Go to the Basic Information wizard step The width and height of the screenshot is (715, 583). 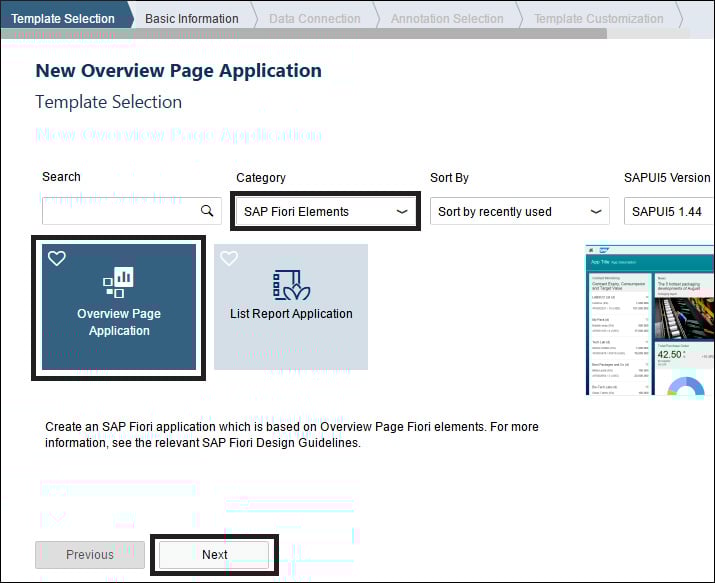pyautogui.click(x=192, y=19)
